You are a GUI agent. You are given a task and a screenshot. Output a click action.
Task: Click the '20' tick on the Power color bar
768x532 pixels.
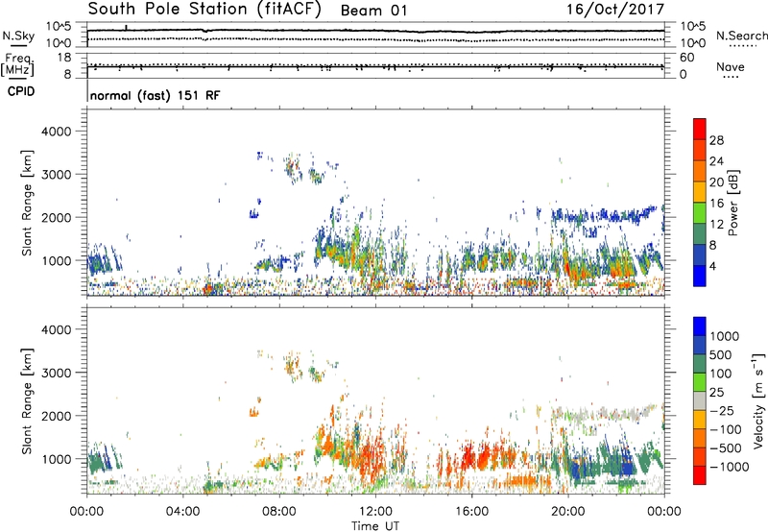[716, 182]
